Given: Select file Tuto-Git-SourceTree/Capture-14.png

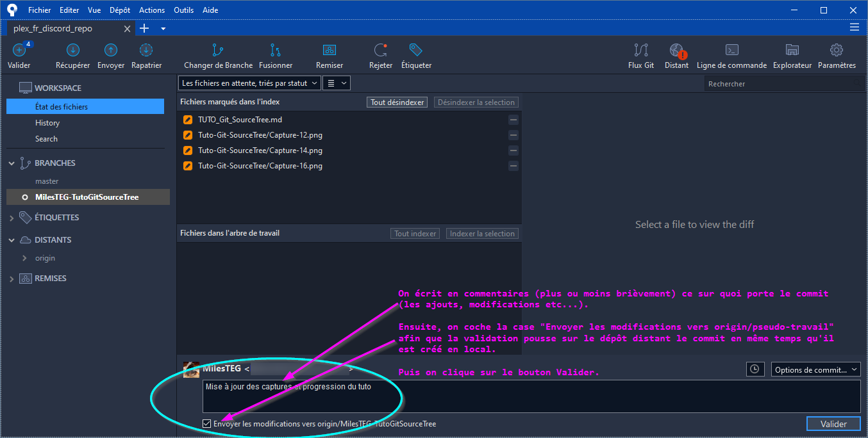Looking at the screenshot, I should point(260,150).
